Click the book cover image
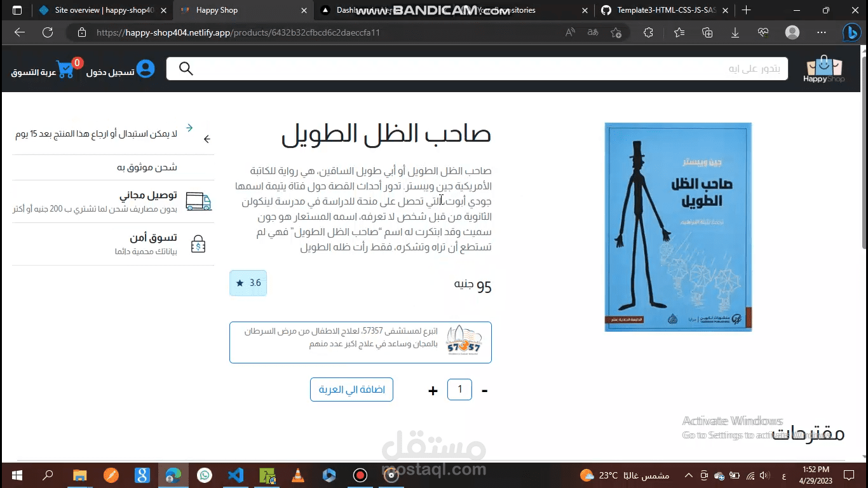This screenshot has width=868, height=488. pos(678,227)
